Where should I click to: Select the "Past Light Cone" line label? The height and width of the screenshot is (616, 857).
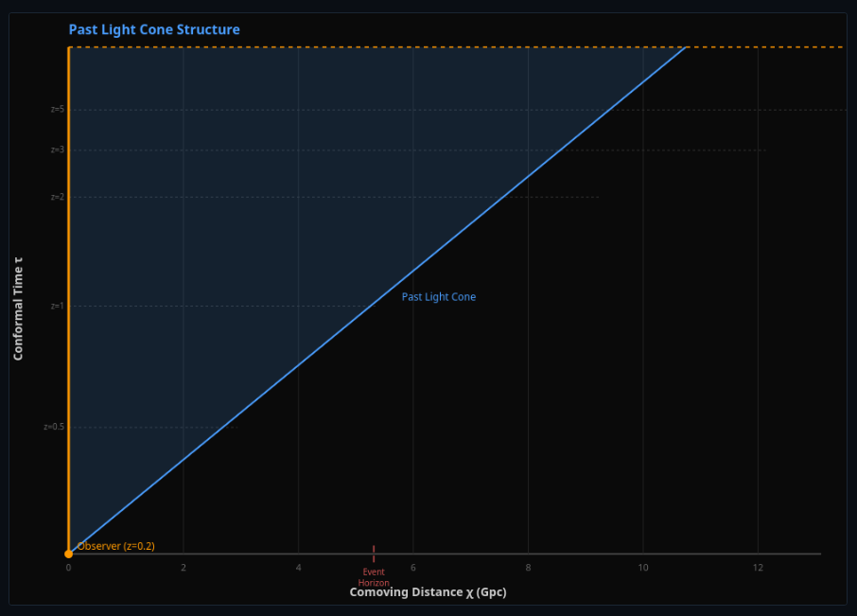[438, 297]
